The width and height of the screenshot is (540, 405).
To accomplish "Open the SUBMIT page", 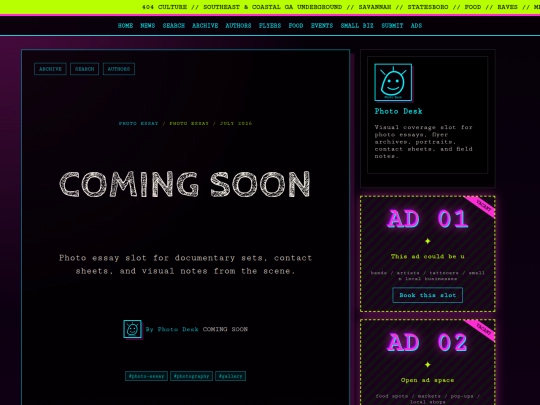I will [392, 25].
